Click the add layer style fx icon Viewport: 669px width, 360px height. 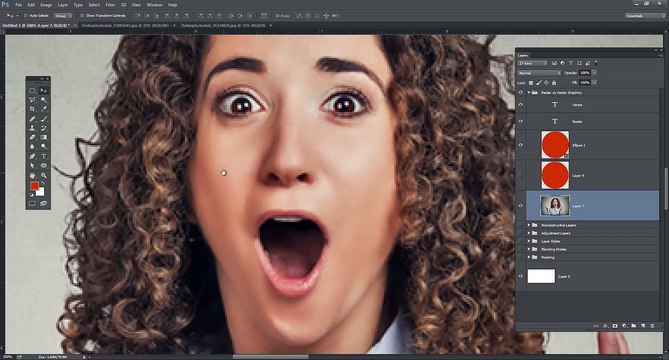pos(605,326)
